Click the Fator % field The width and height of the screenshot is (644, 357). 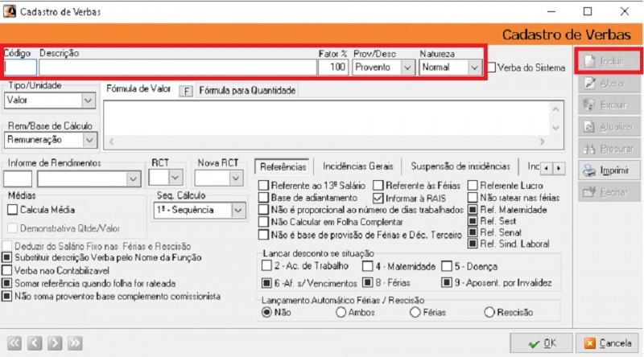[333, 68]
